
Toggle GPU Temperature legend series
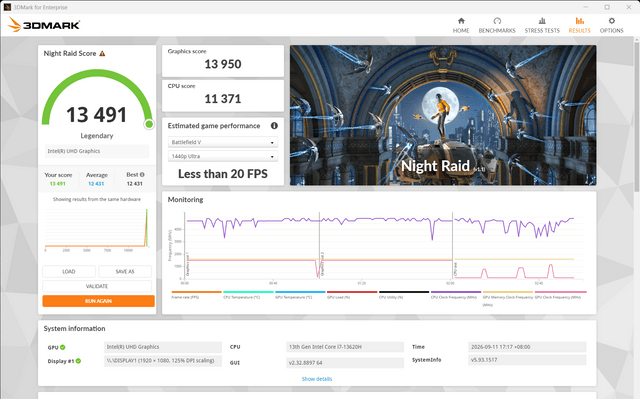[300, 295]
